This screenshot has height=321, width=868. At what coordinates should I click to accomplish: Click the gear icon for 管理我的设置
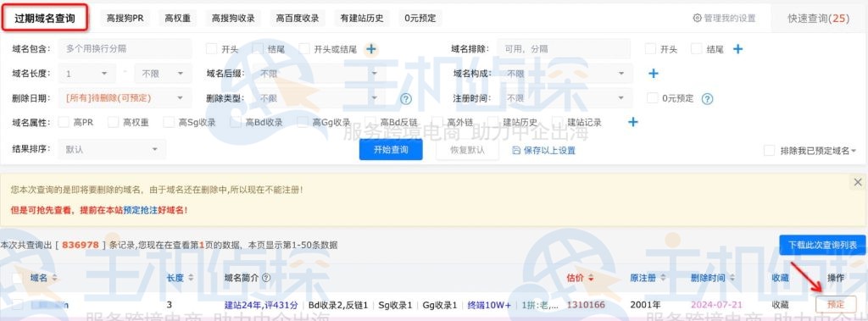point(697,19)
